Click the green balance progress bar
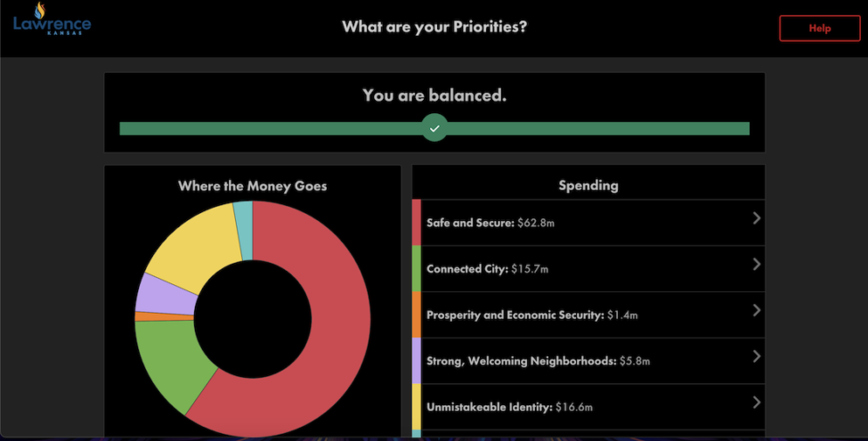This screenshot has width=868, height=441. tap(434, 128)
